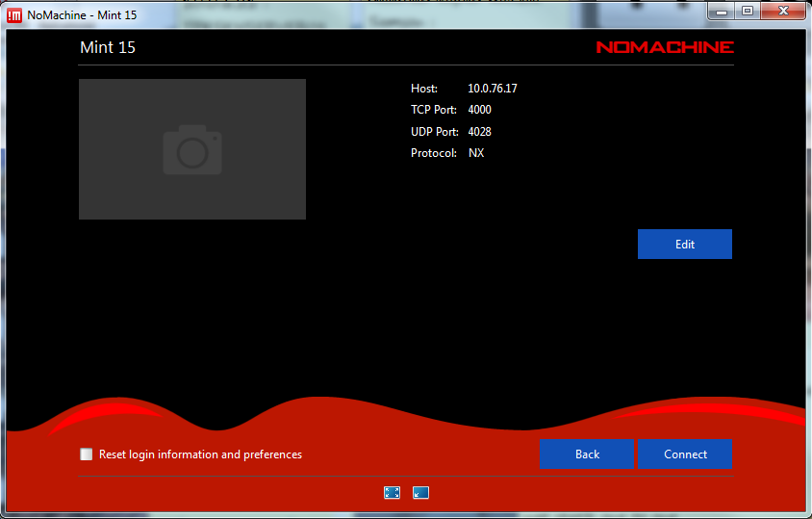The height and width of the screenshot is (519, 812).
Task: Click the protocol value NX
Action: pyautogui.click(x=476, y=153)
